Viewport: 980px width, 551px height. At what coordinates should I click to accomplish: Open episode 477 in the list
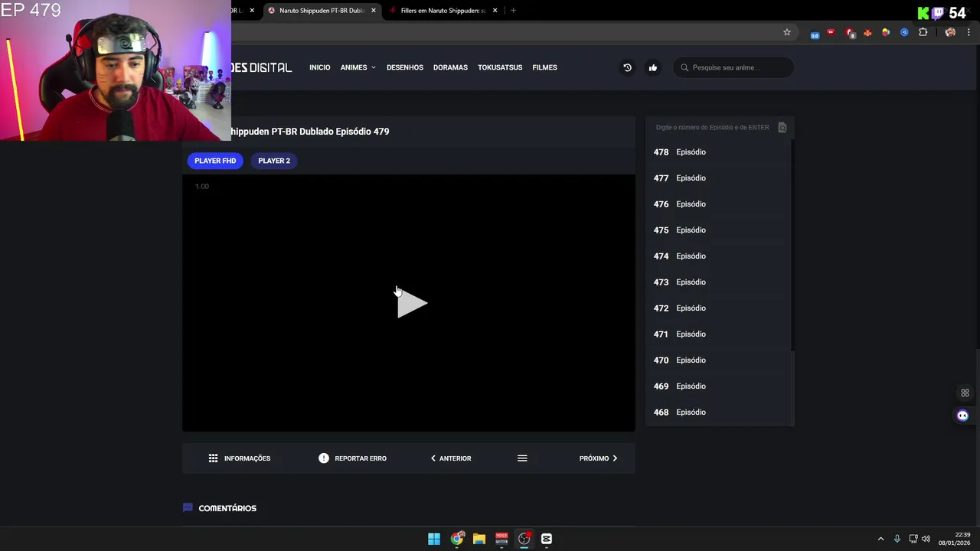click(x=717, y=178)
